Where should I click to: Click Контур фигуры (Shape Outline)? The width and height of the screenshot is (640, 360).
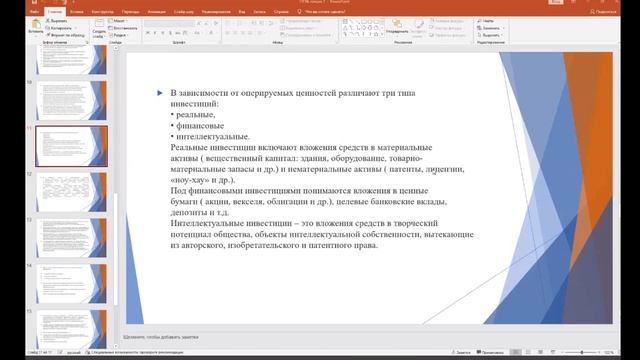446,28
